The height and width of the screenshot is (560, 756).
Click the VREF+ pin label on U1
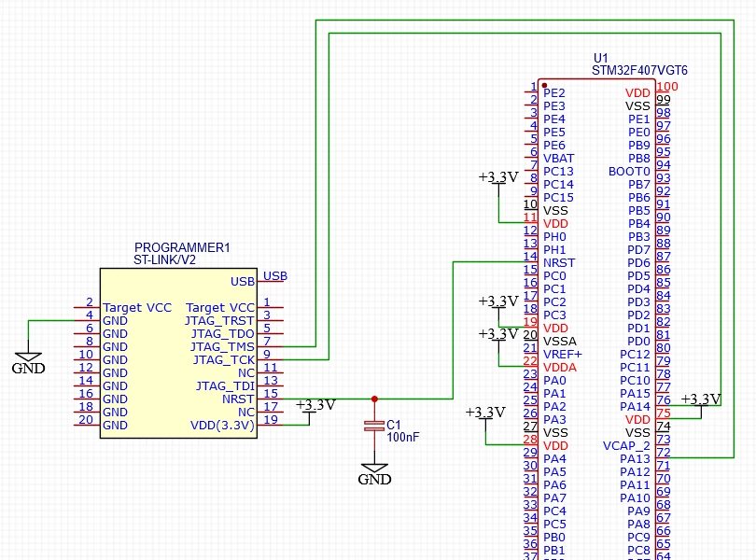563,354
